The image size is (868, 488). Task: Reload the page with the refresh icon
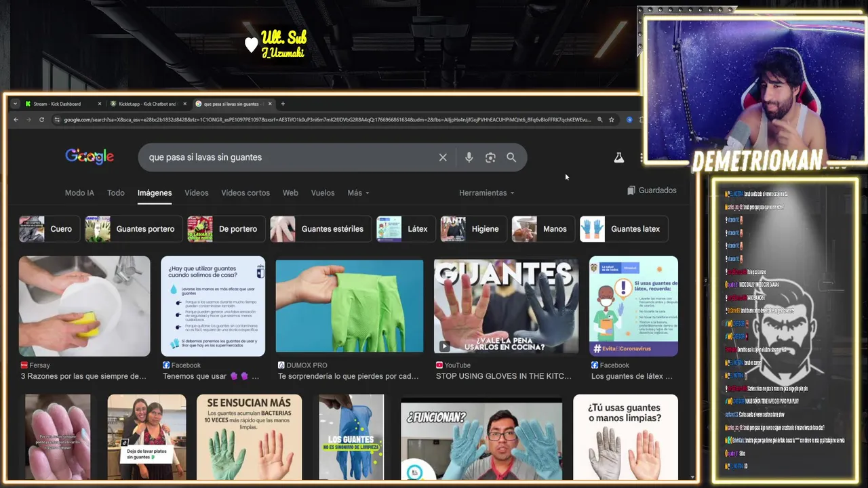click(x=41, y=120)
